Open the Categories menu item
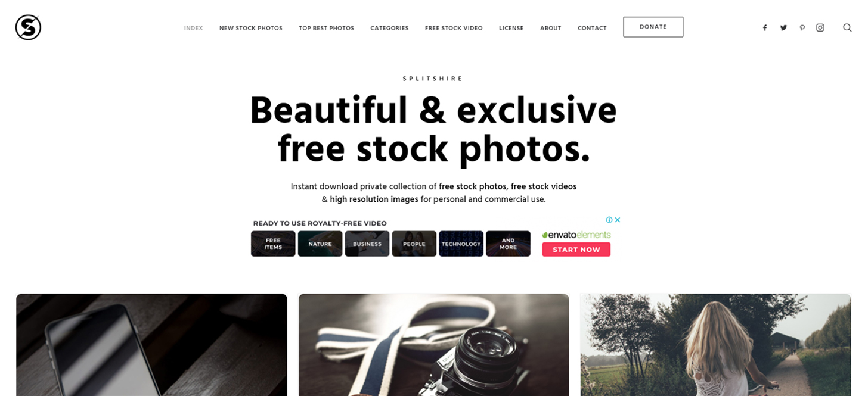Screen dimensions: 868x396 pyautogui.click(x=389, y=28)
